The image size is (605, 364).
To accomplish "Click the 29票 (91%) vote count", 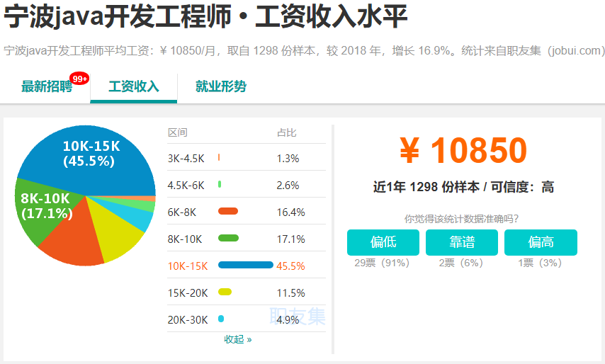I will (x=382, y=263).
